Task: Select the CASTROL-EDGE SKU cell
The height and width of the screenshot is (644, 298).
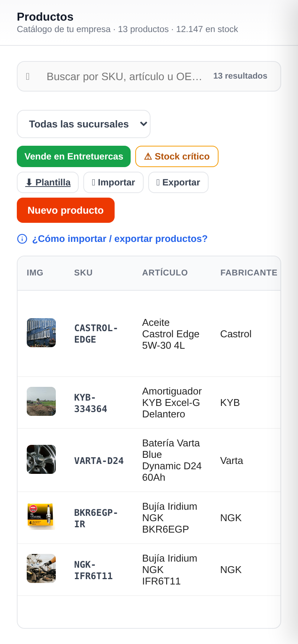Action: coord(96,334)
